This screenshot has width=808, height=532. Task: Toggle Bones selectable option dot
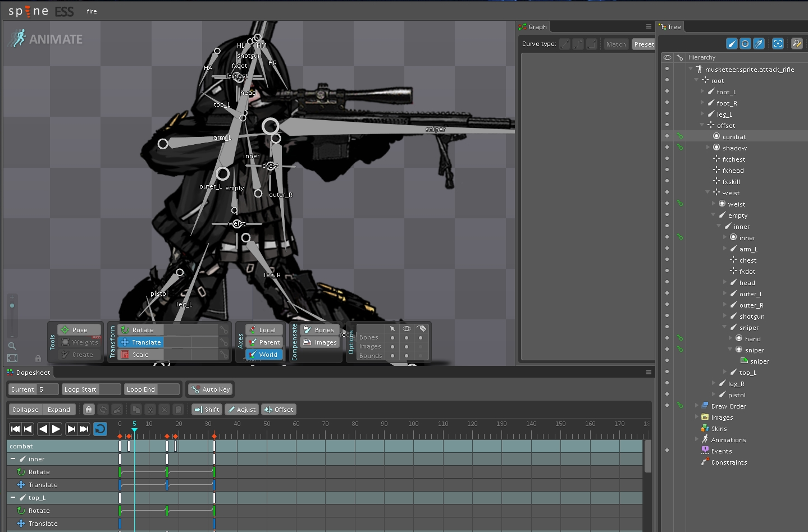coord(392,338)
